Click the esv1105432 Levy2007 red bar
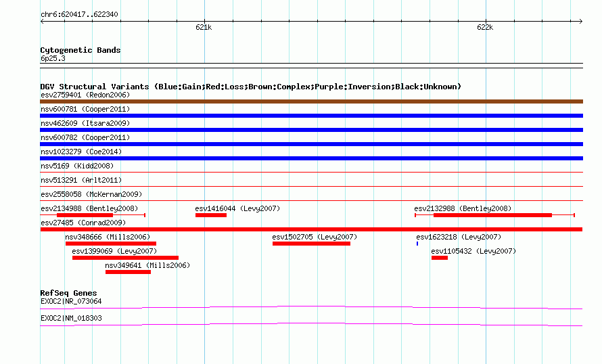The image size is (602, 364). [440, 258]
